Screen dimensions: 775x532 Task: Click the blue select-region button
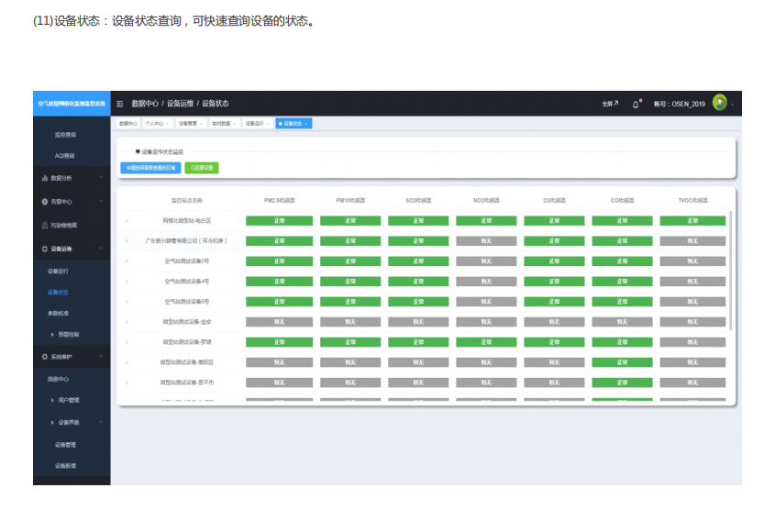click(150, 168)
